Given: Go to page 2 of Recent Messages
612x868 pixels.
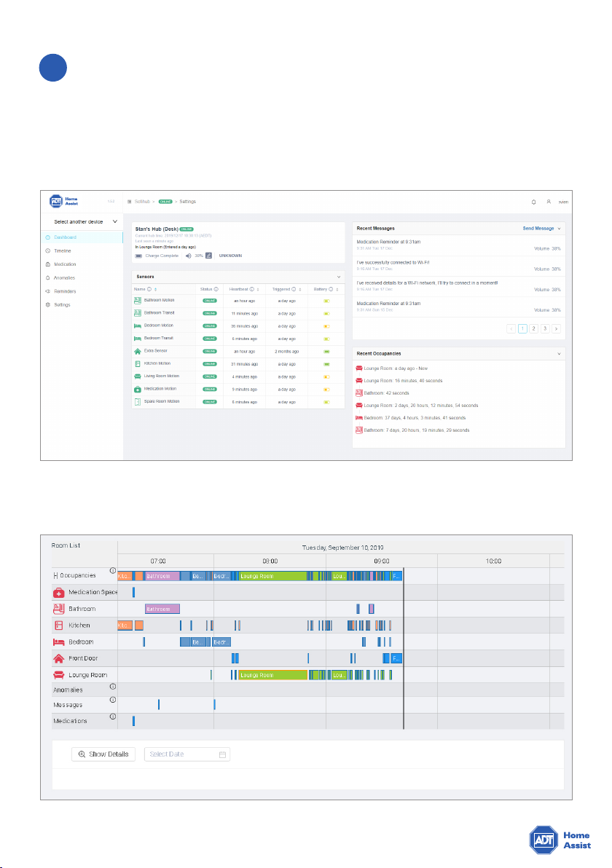Looking at the screenshot, I should tap(533, 329).
